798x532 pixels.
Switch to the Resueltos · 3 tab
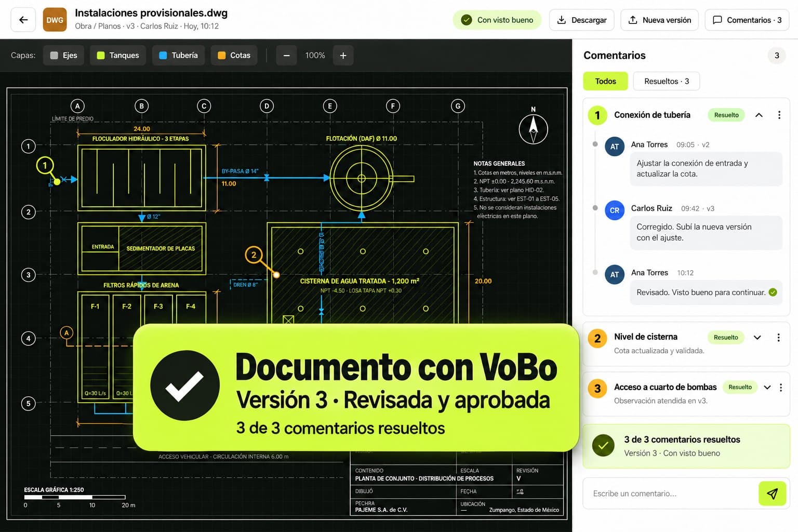click(x=667, y=81)
